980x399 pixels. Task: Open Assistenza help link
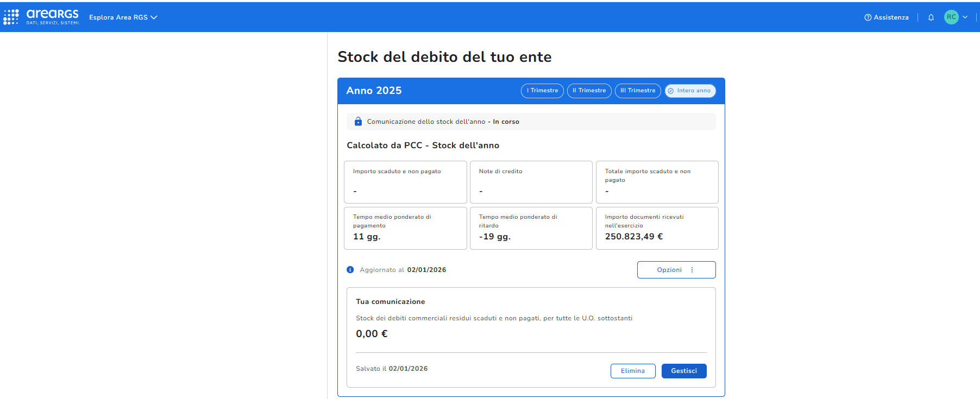tap(887, 17)
